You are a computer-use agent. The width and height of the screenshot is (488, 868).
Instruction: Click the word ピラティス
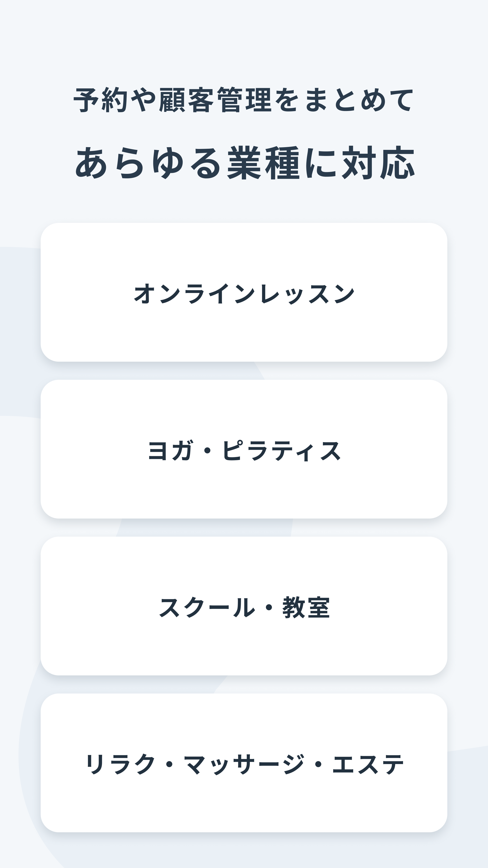[282, 450]
